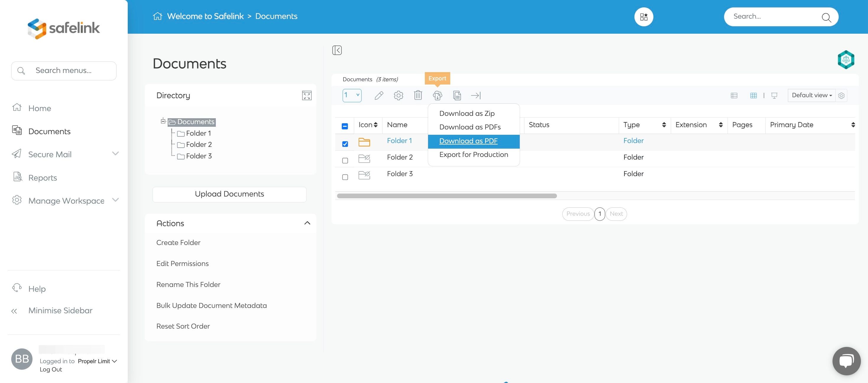
Task: Click the Export cloud download icon
Action: pyautogui.click(x=437, y=96)
